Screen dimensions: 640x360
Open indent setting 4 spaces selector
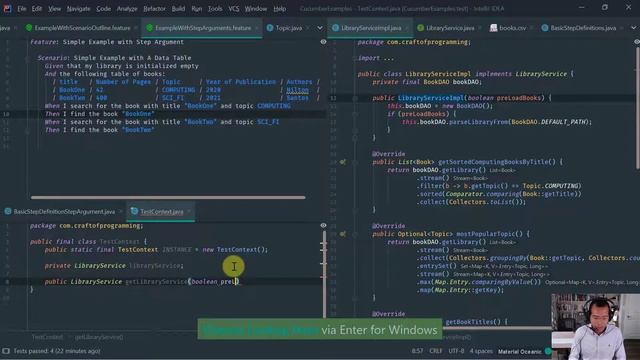[481, 351]
